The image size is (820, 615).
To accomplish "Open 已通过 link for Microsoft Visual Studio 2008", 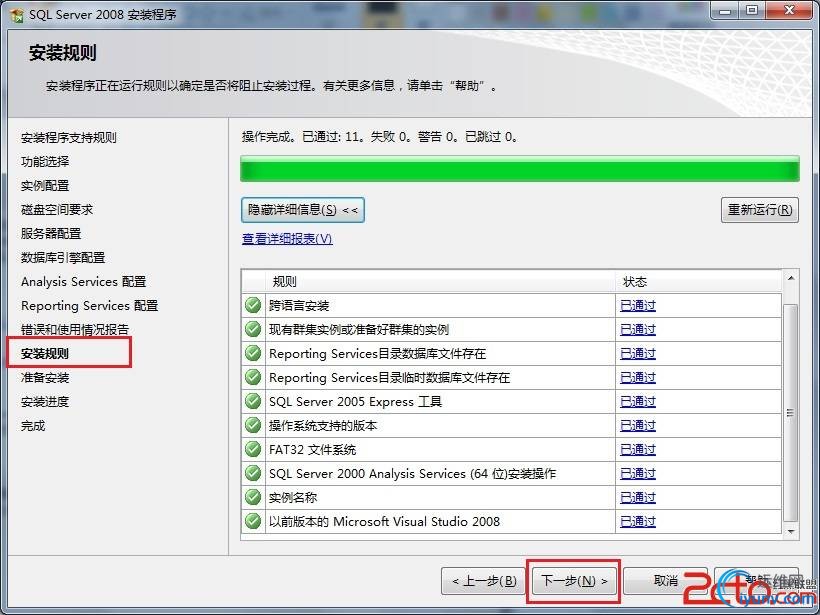I will click(637, 521).
